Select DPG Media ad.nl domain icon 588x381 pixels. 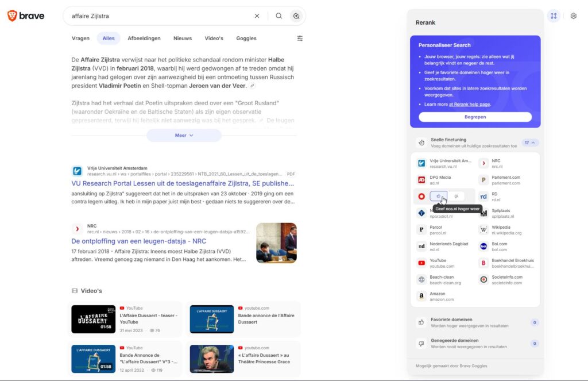tap(421, 180)
